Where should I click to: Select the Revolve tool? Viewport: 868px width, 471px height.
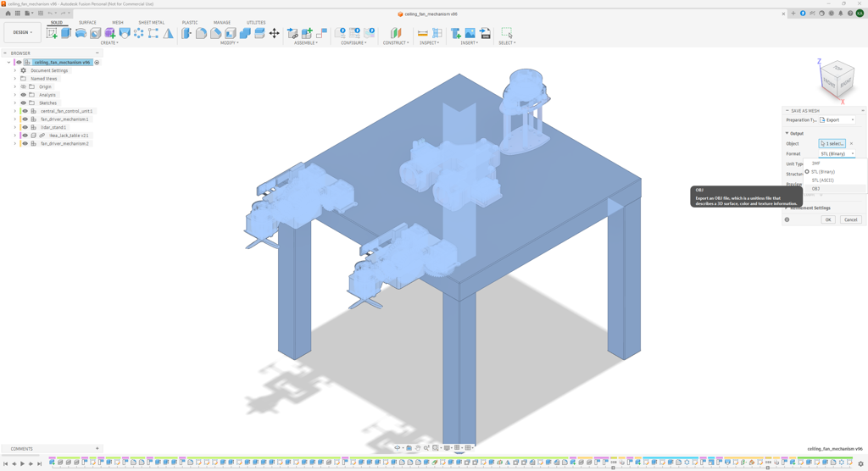pyautogui.click(x=81, y=33)
